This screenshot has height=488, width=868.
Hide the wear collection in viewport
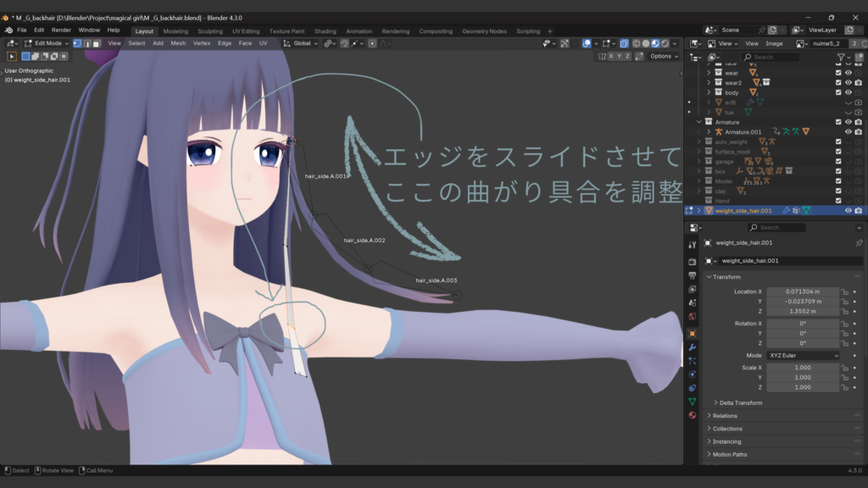click(849, 73)
